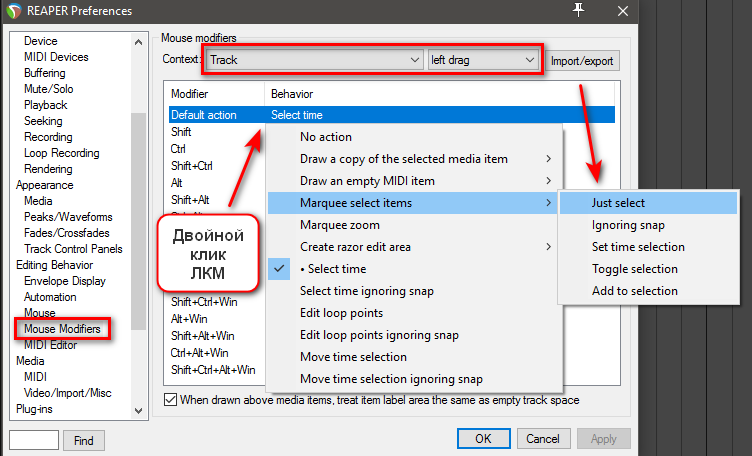Screen dimensions: 752x456
Task: Select Mute/Solo in the category list
Action: click(x=49, y=89)
